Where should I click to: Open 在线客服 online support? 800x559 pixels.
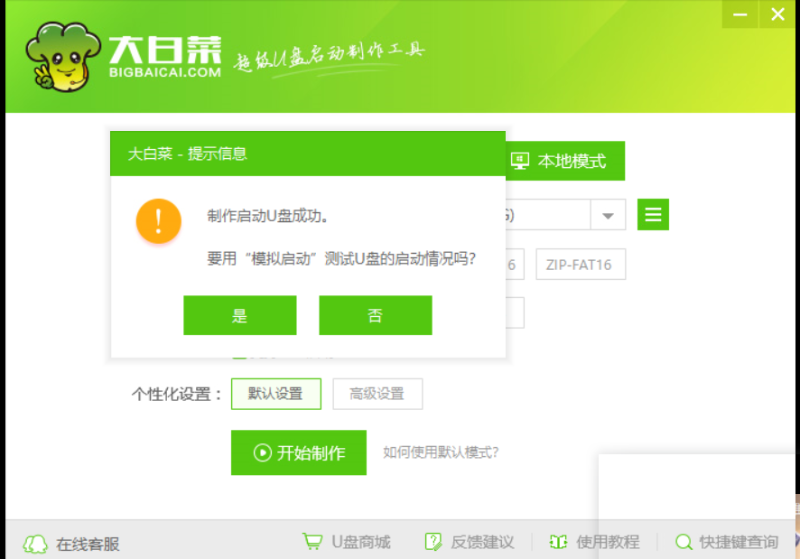(x=88, y=544)
